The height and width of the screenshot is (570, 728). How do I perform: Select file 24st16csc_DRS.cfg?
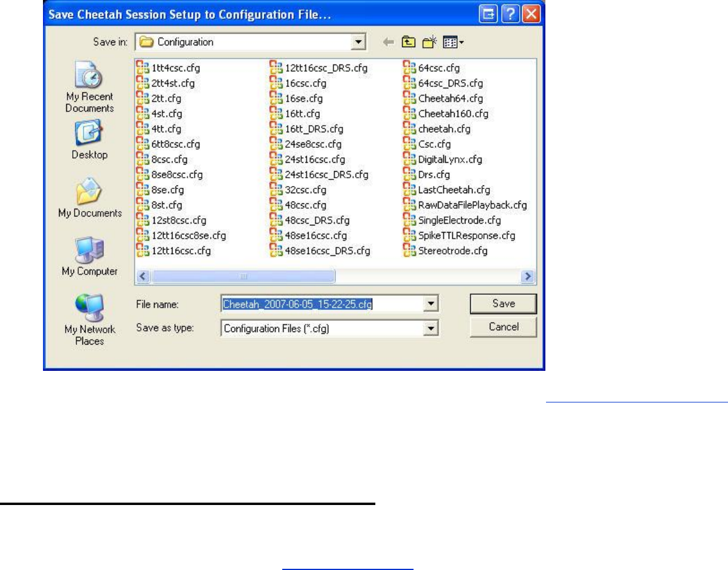[x=320, y=175]
